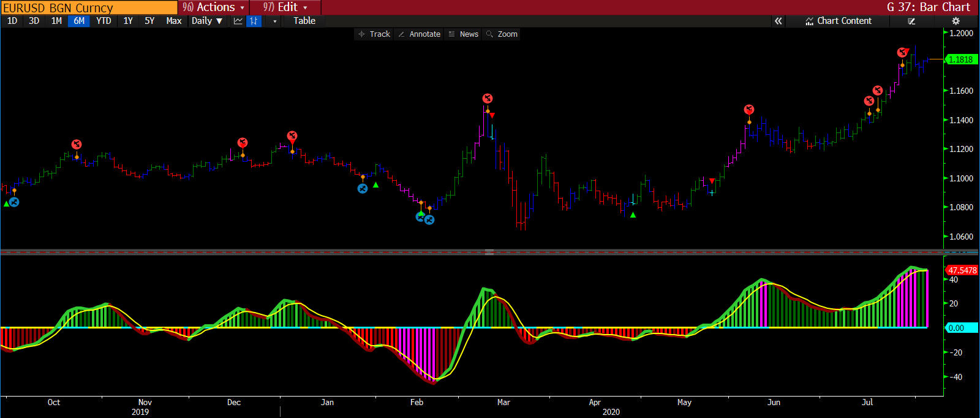Click red sell signal at late July high
This screenshot has width=980, height=418.
coord(902,53)
